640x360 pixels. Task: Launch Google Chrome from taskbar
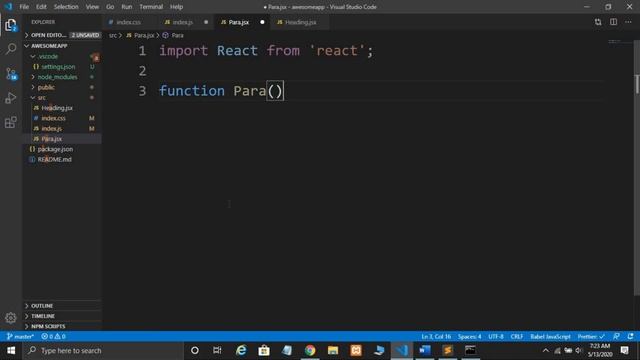coord(310,350)
